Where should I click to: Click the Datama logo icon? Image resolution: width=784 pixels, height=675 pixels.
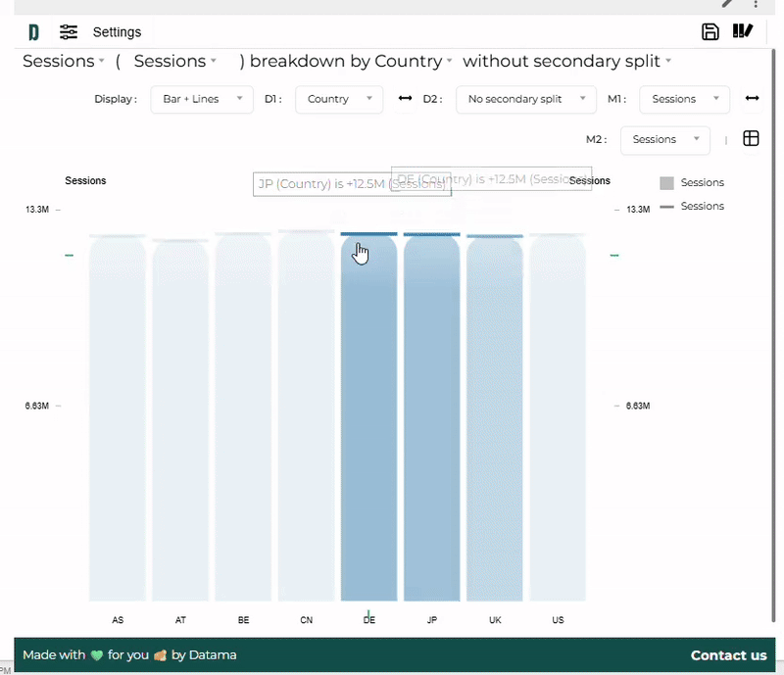33,32
